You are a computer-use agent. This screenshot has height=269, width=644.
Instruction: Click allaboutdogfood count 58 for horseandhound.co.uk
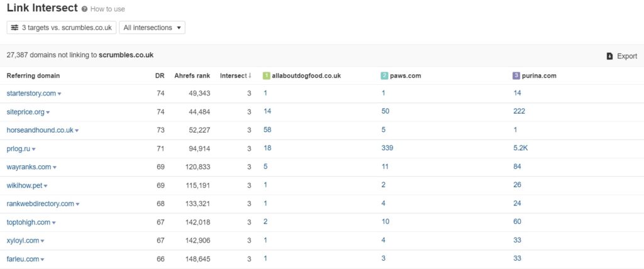[267, 129]
